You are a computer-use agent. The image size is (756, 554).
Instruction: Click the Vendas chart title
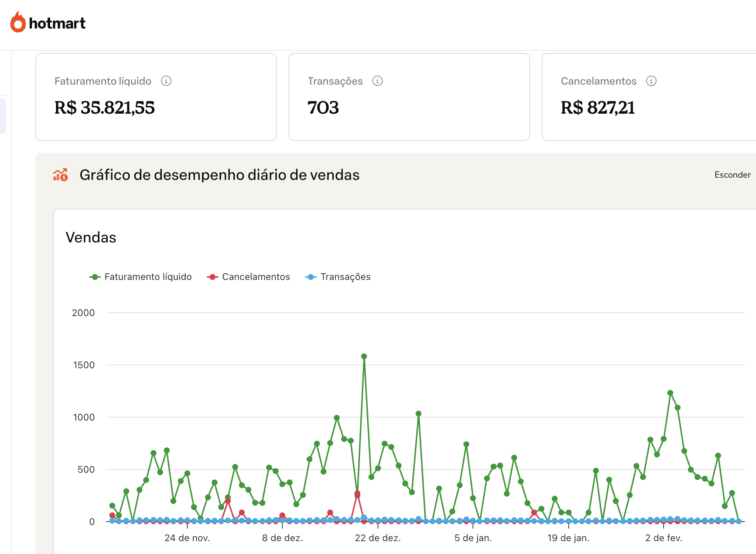point(91,238)
